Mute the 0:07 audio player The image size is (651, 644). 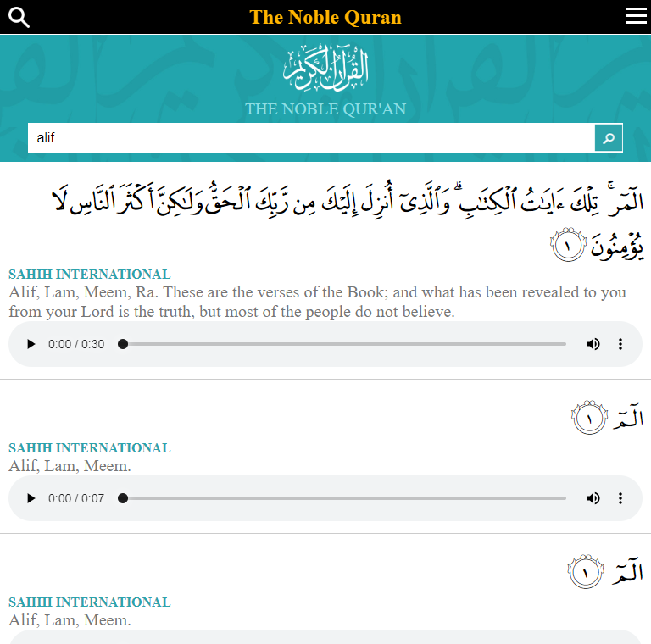[593, 498]
